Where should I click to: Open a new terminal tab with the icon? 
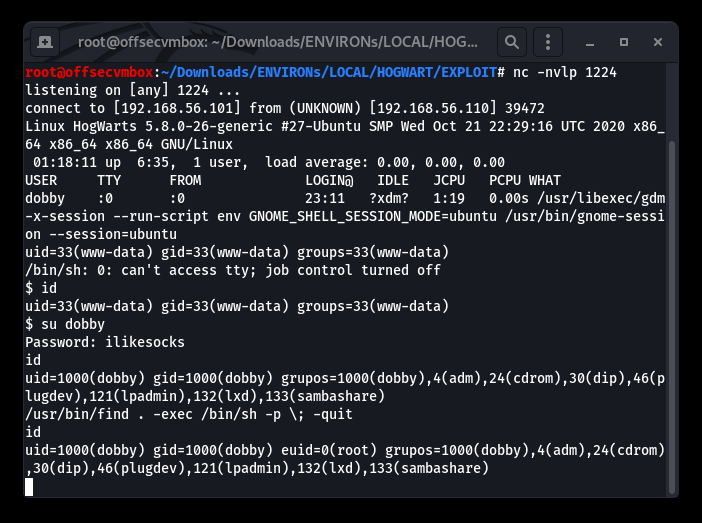45,42
